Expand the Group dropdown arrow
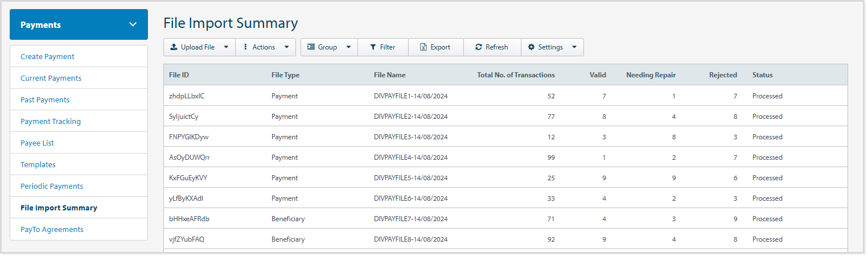Viewport: 868px width, 257px height. pos(348,47)
